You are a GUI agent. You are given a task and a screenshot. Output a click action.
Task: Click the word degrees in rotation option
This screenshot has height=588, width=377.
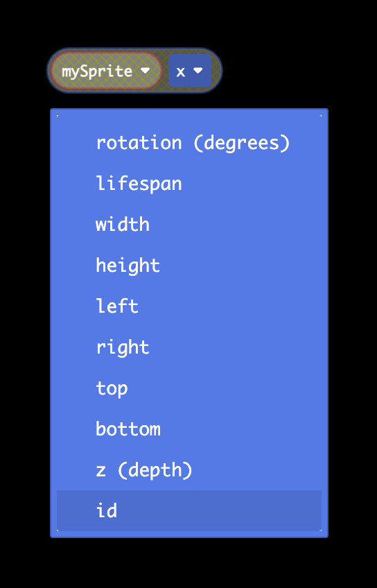(x=242, y=144)
